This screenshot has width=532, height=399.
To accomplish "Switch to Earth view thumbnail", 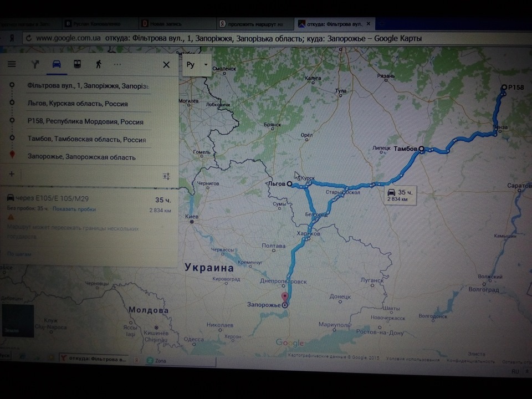I will (18, 321).
